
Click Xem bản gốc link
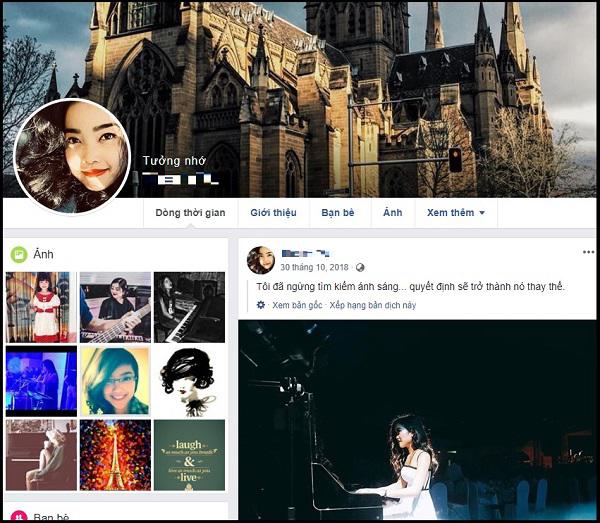click(297, 305)
